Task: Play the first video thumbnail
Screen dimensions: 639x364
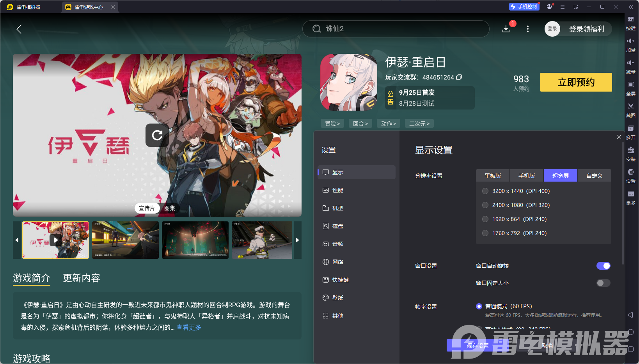Action: click(x=55, y=240)
